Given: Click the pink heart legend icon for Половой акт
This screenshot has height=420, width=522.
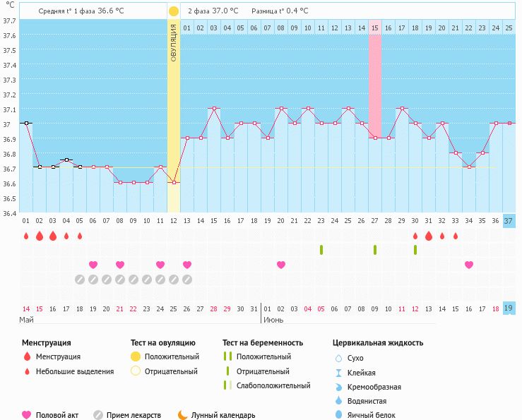Looking at the screenshot, I should click(x=27, y=415).
